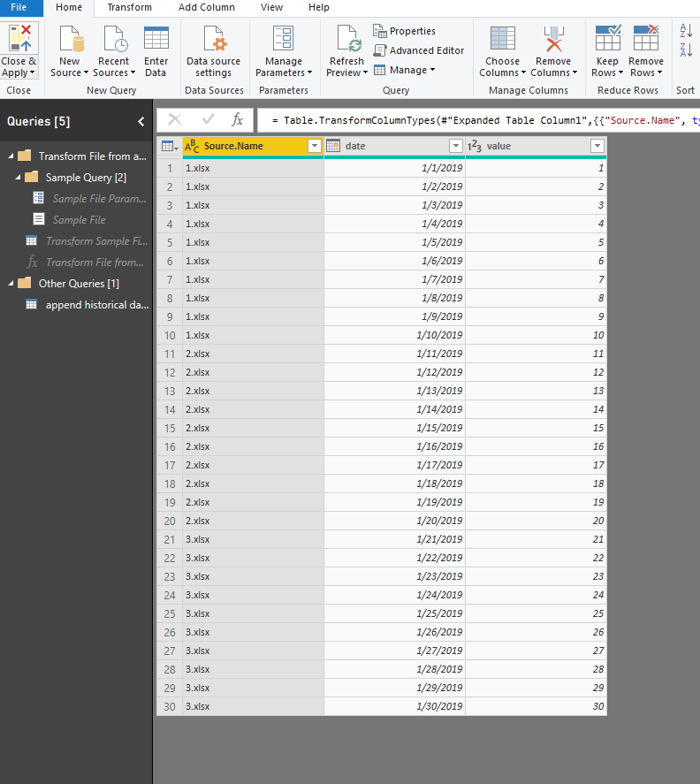The width and height of the screenshot is (700, 784).
Task: Click the Keep Rows icon
Action: 608,37
